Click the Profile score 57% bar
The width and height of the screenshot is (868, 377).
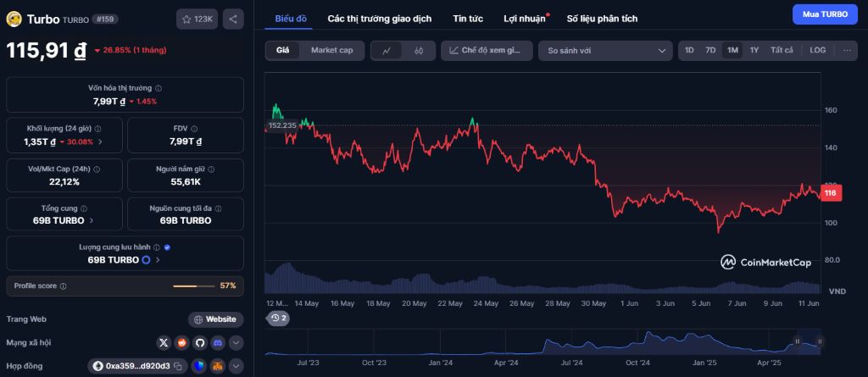click(x=194, y=286)
